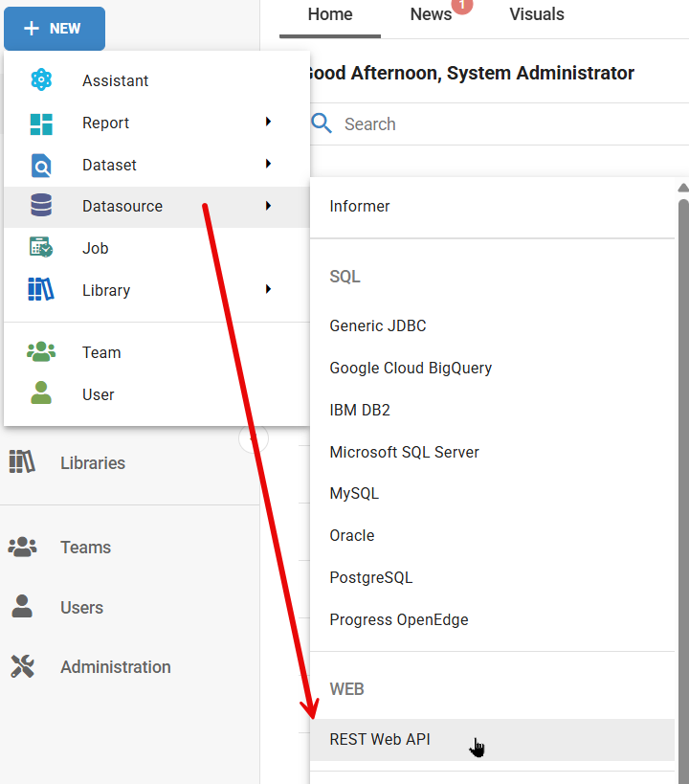Screen dimensions: 689x784
Task: Expand the Library submenu arrow
Action: point(269,289)
